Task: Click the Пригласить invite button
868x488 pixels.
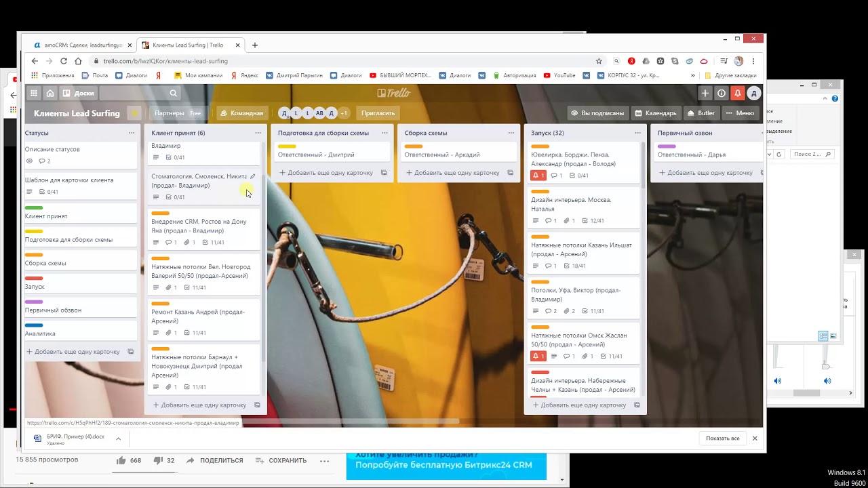Action: 378,113
